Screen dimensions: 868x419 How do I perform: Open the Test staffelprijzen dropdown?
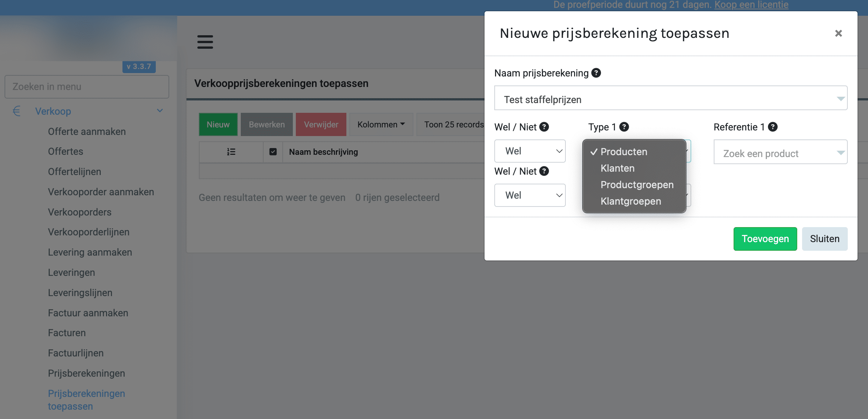click(x=671, y=98)
